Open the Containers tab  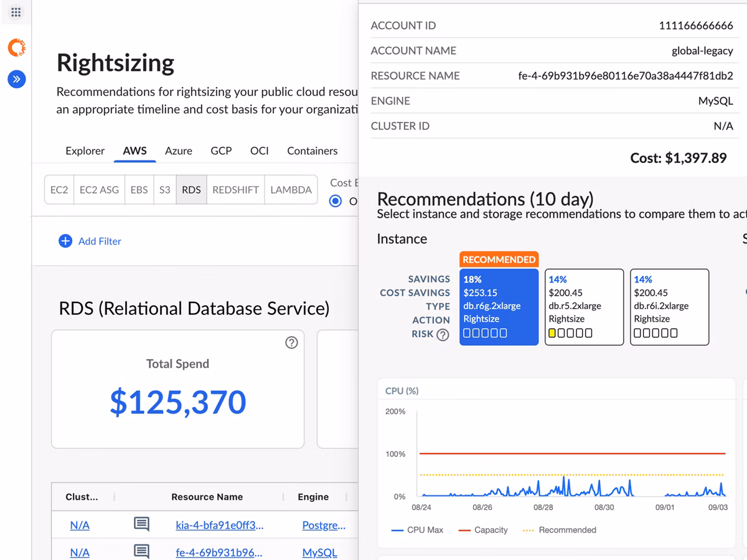click(x=312, y=151)
